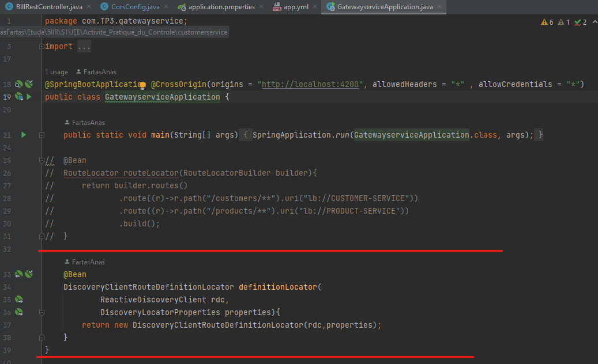
Task: Click the properties file icon on application.properties tab
Action: pyautogui.click(x=183, y=7)
